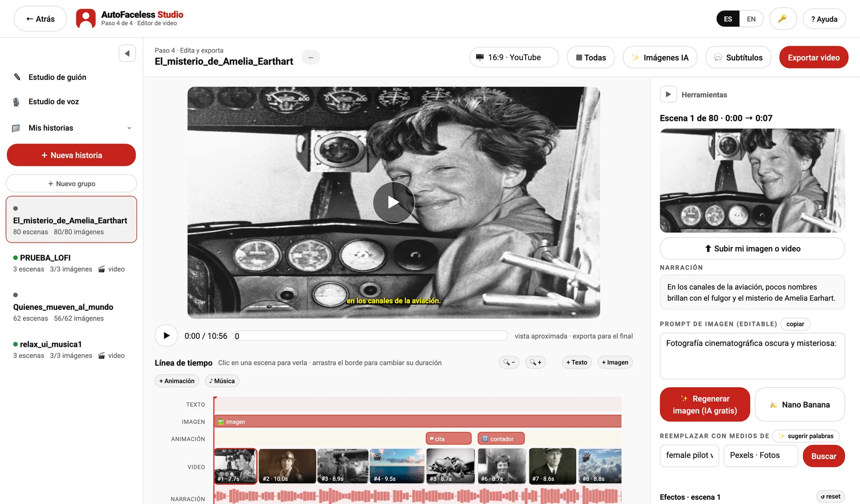Click the Nueva historia button
Image resolution: width=860 pixels, height=504 pixels.
71,155
